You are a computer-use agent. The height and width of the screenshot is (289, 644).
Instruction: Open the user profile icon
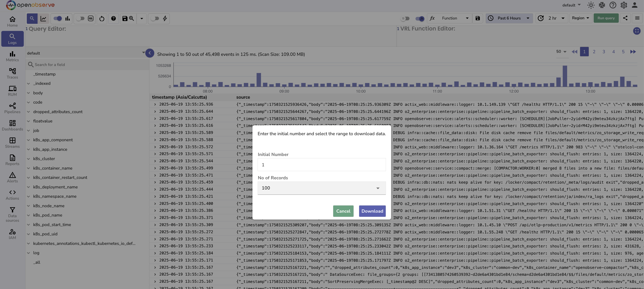click(634, 5)
